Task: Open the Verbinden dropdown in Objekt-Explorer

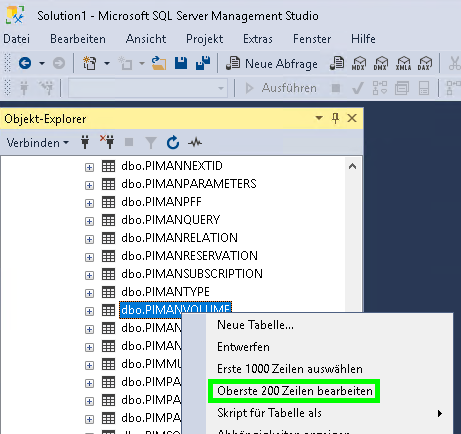Action: 38,143
